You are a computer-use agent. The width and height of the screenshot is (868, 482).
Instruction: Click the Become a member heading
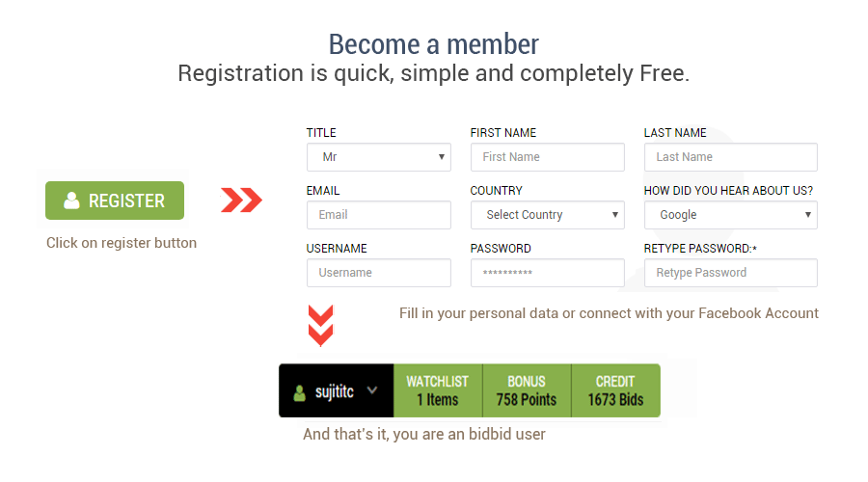coord(433,44)
